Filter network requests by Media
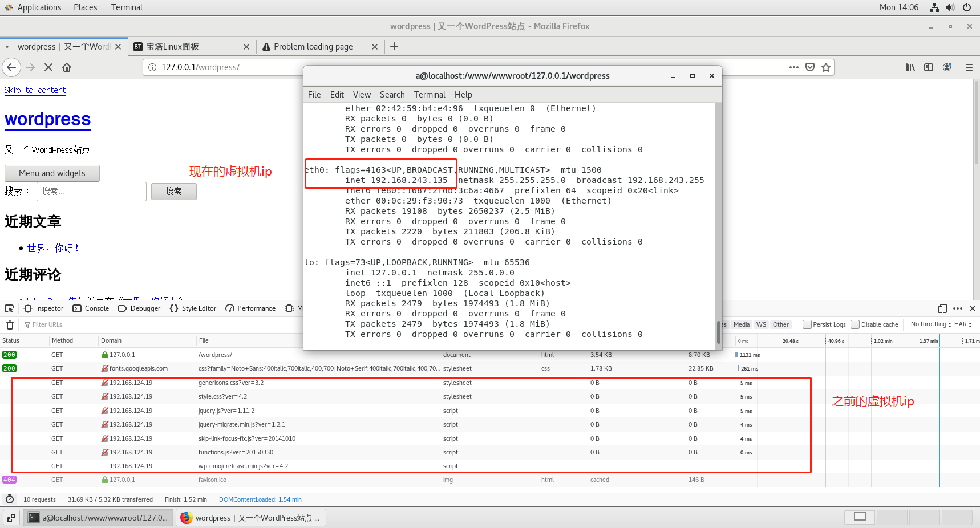 tap(742, 324)
